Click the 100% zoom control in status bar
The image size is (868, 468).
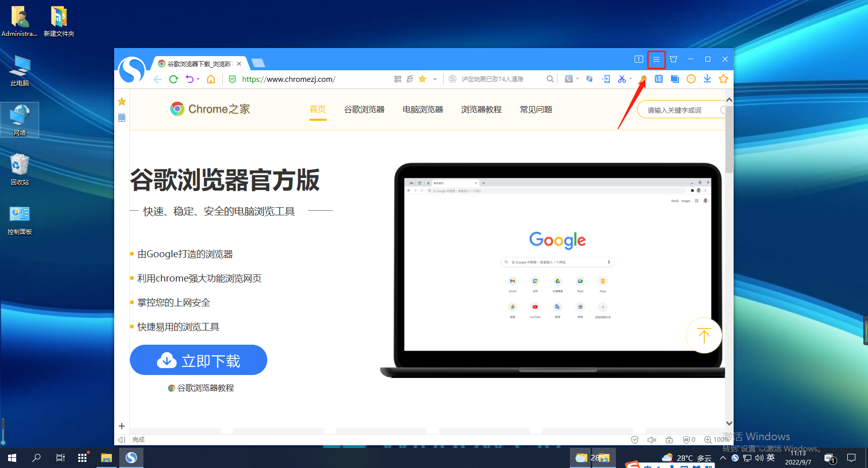coord(716,440)
